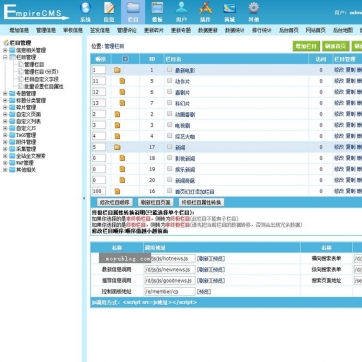
Task: Expand the 标题分类管理 tree node
Action: (x=5, y=100)
